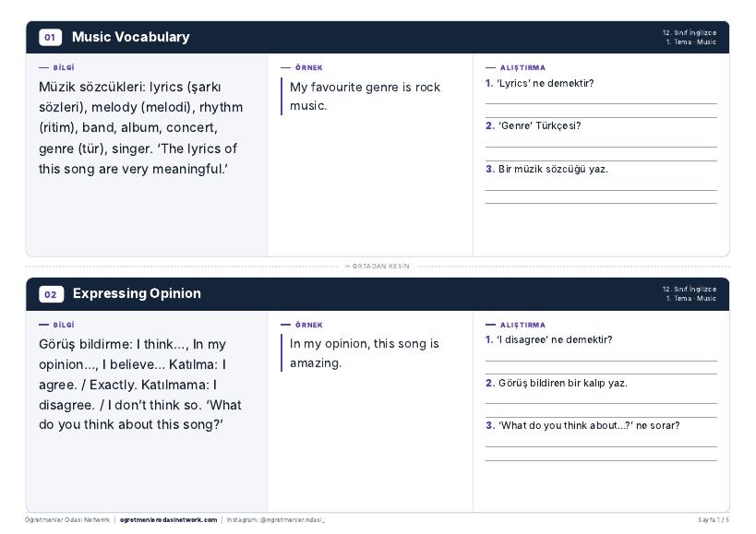
Task: Click the Öğretmenler Odası Network footer text
Action: [x=67, y=520]
